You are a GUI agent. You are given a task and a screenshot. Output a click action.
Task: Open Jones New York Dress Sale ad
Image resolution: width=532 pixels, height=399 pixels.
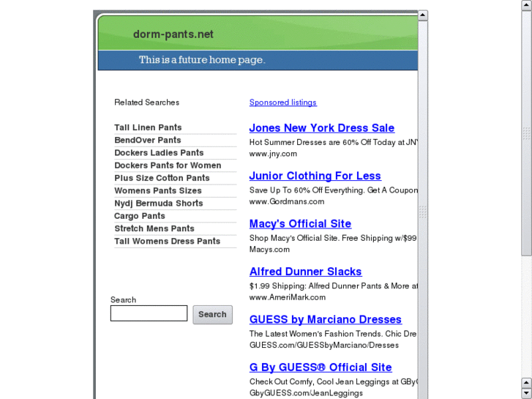pyautogui.click(x=322, y=127)
